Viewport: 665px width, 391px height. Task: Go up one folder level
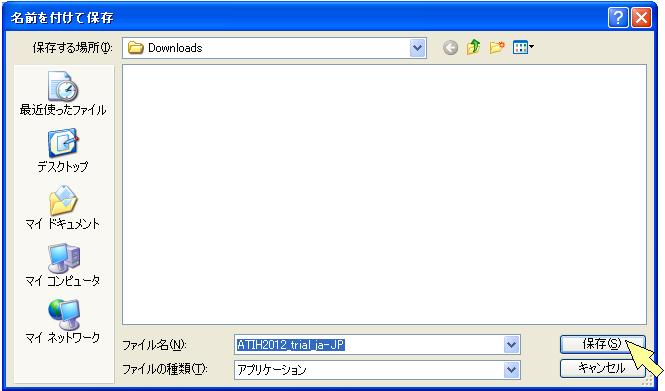pyautogui.click(x=473, y=47)
